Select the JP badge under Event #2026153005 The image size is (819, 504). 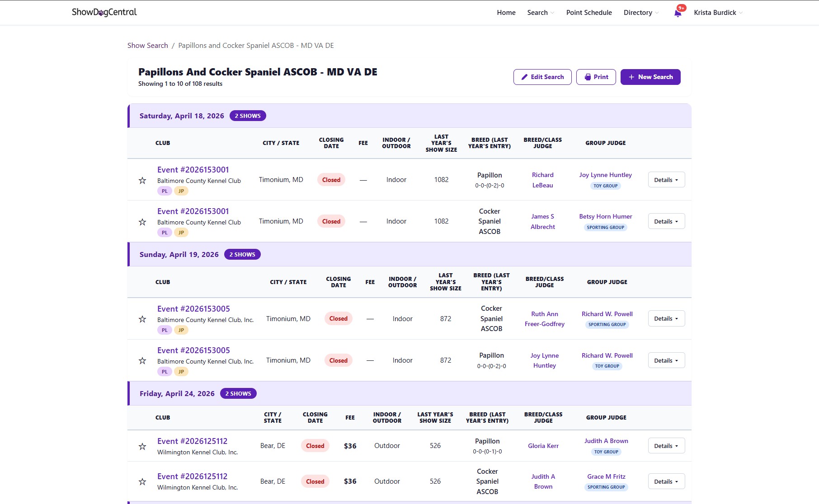pyautogui.click(x=181, y=330)
